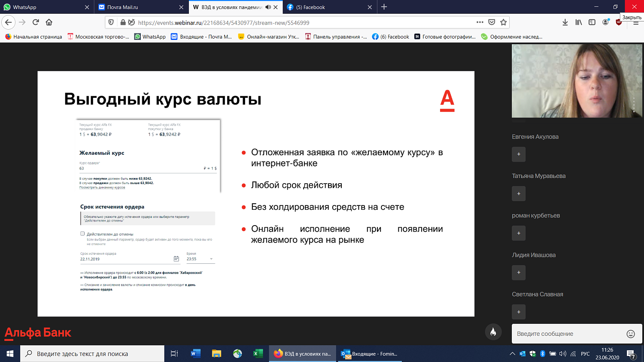Open the Оформление наслед bookmark

pyautogui.click(x=512, y=36)
